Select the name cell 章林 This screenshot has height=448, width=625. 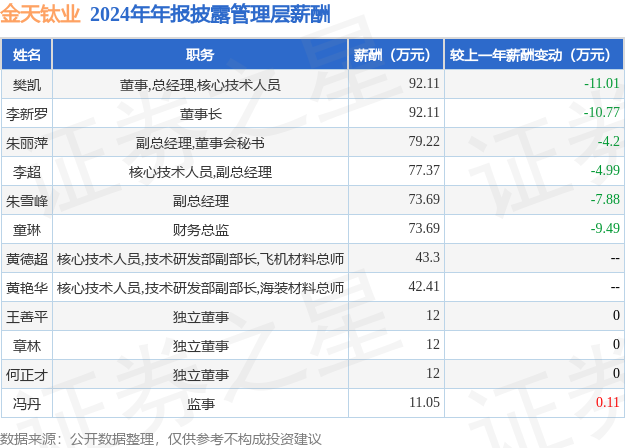27,346
